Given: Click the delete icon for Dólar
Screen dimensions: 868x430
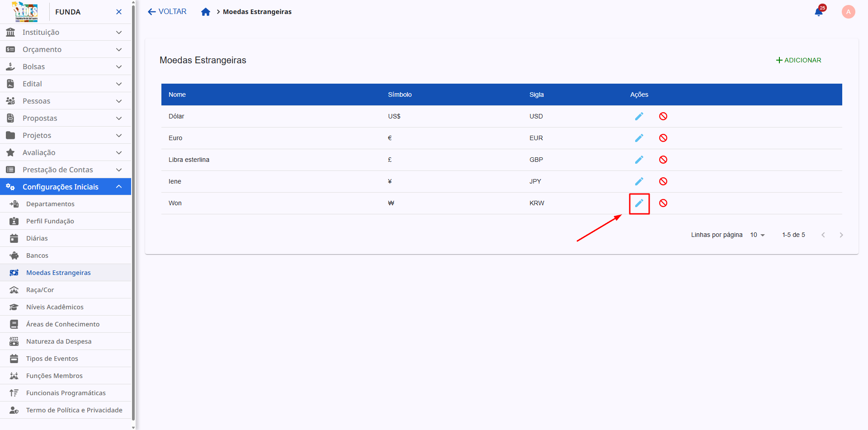Looking at the screenshot, I should [x=663, y=116].
